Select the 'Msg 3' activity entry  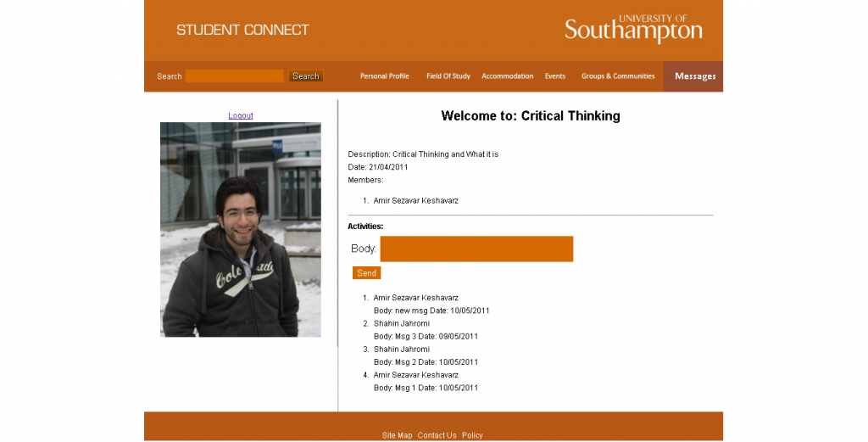pyautogui.click(x=426, y=336)
